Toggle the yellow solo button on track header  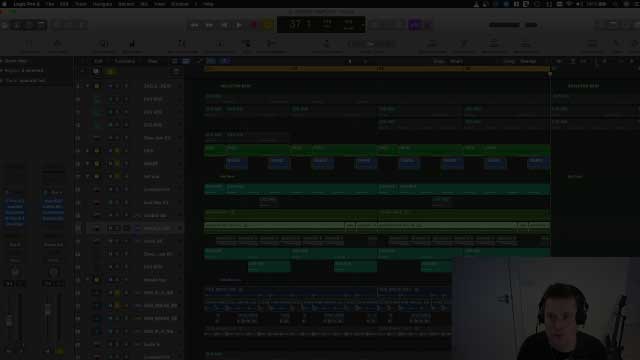pyautogui.click(x=110, y=71)
